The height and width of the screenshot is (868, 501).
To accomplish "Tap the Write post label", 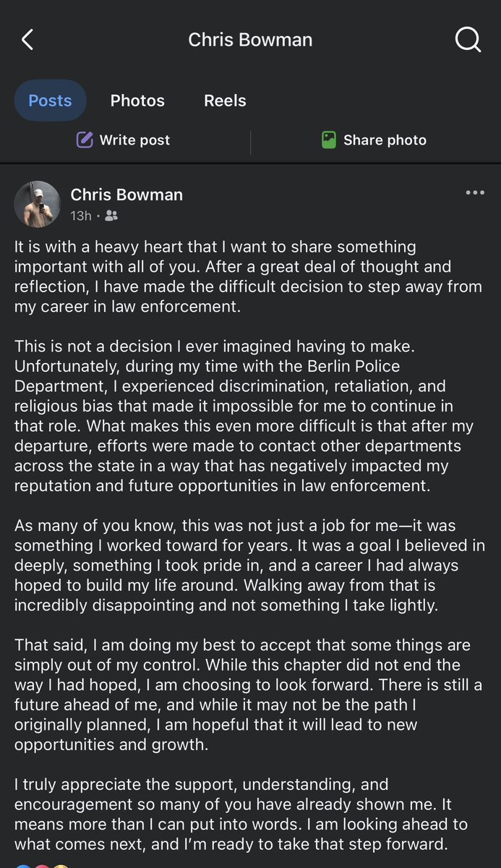I will (134, 140).
